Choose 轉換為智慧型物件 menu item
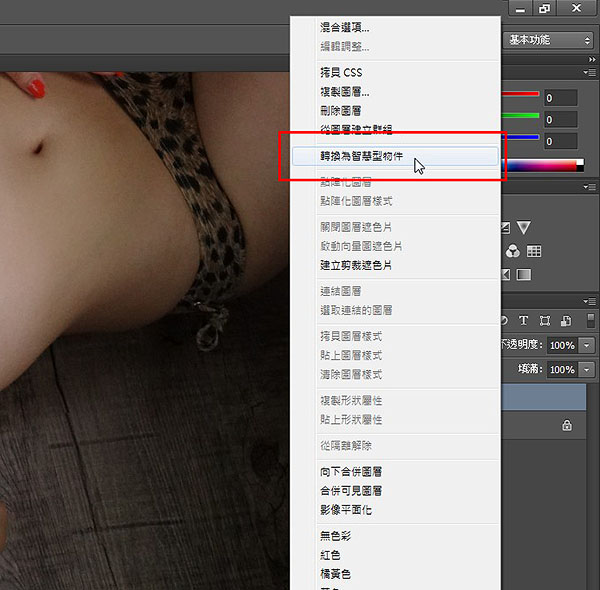 tap(395, 156)
